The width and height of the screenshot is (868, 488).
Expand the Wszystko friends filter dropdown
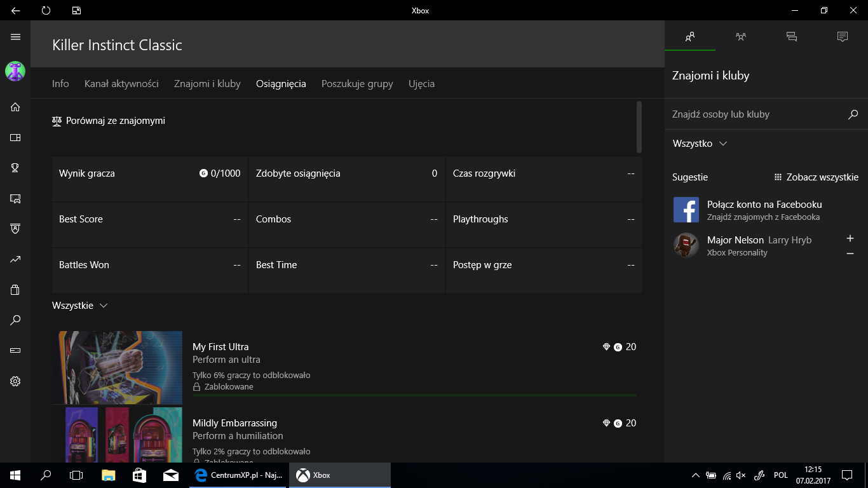click(x=700, y=144)
